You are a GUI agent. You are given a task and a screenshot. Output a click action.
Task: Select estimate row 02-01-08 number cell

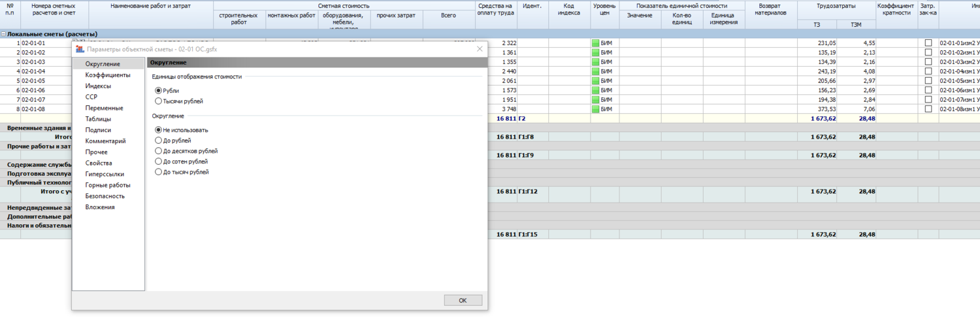click(x=46, y=109)
